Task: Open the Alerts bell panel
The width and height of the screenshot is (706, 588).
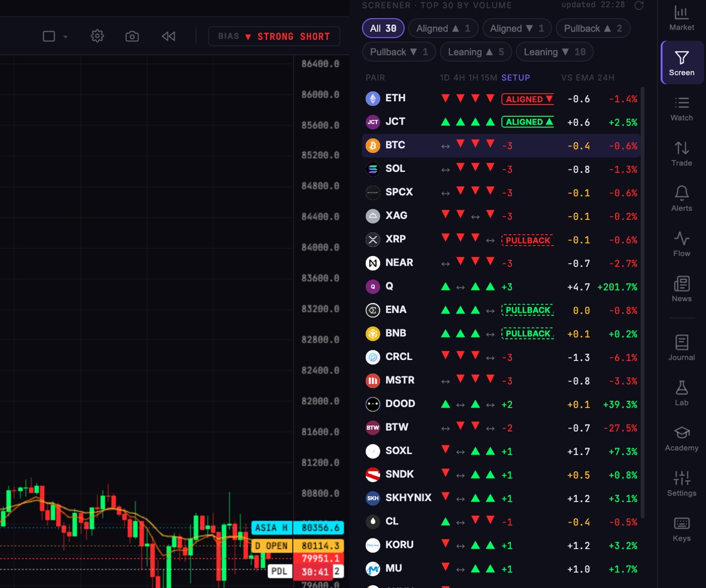Action: pyautogui.click(x=681, y=199)
